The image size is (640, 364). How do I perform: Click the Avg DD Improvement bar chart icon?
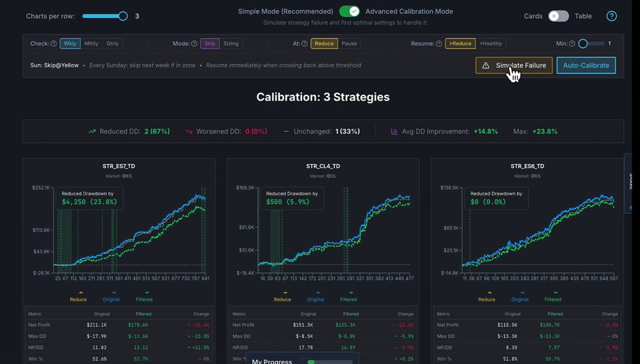coord(394,131)
